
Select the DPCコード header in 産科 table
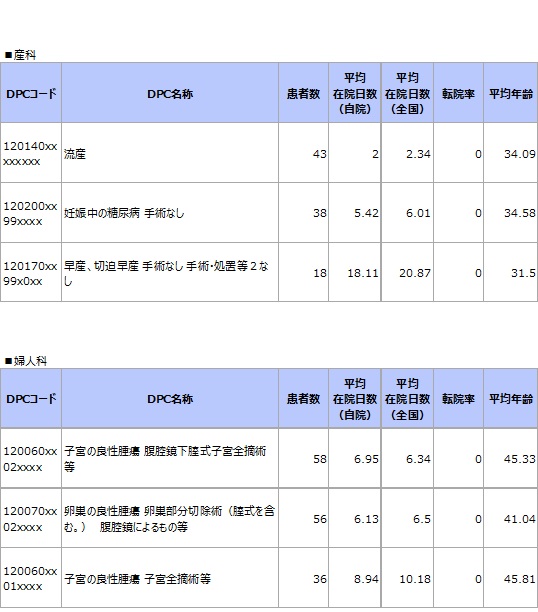(31, 93)
